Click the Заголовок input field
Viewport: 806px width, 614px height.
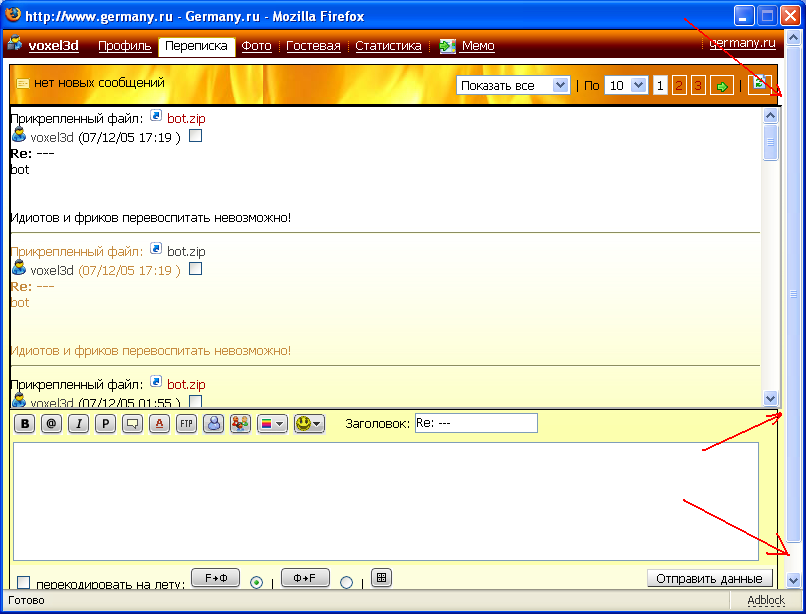tap(476, 423)
